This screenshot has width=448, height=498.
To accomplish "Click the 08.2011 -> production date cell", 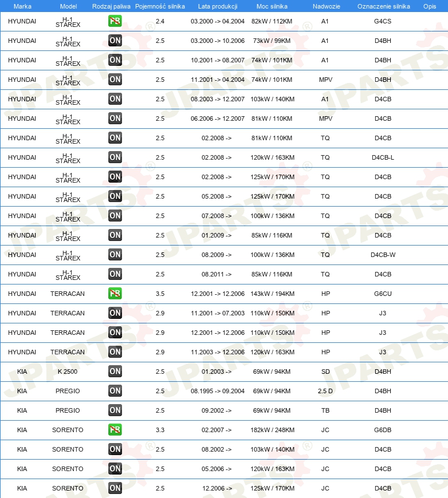I will coord(217,274).
